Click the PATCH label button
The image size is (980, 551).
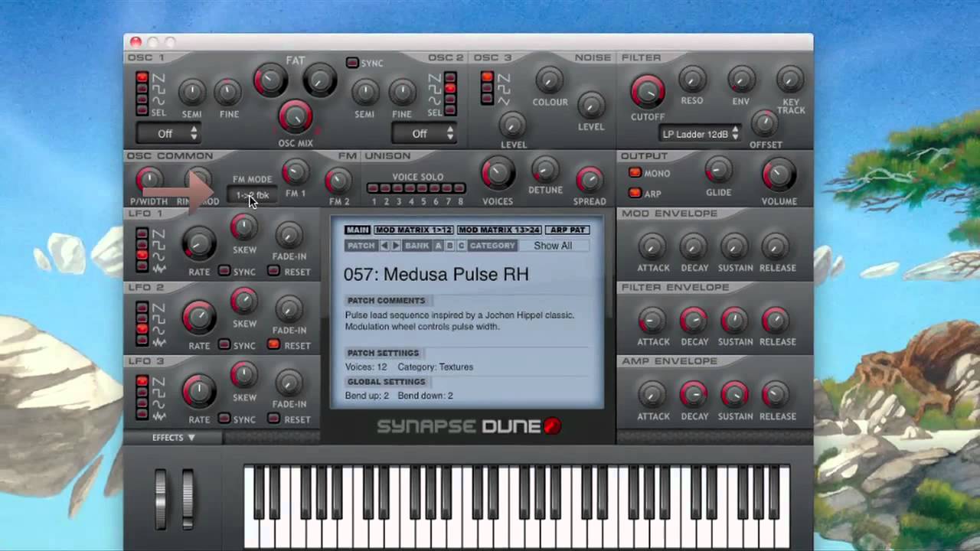coord(361,246)
